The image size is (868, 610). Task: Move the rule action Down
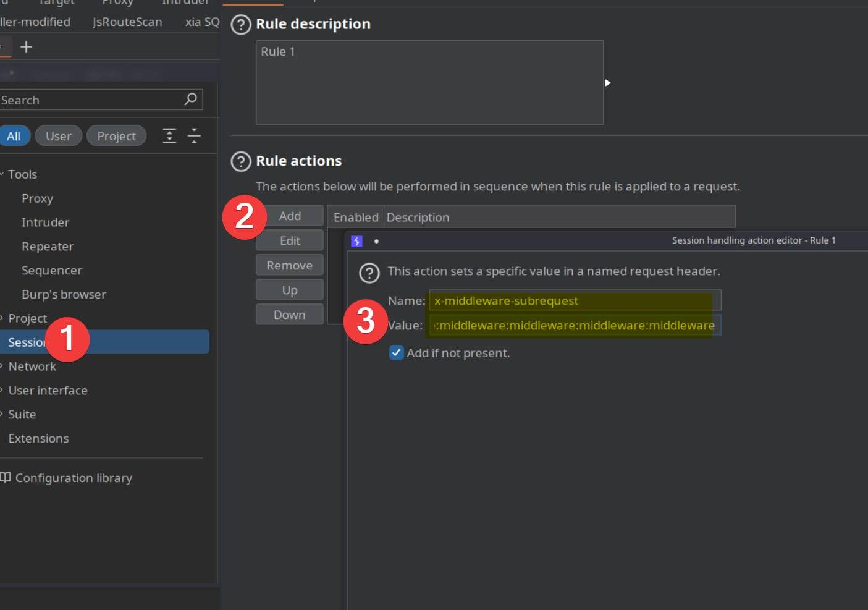click(x=290, y=315)
